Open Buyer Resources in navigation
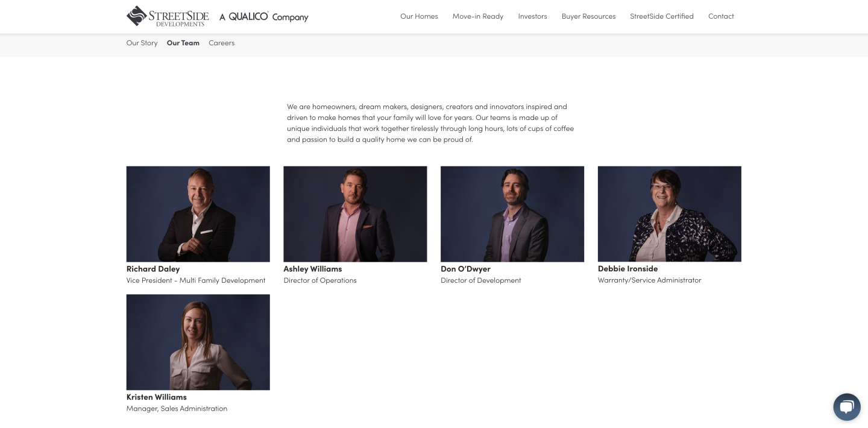Image resolution: width=868 pixels, height=428 pixels. point(589,16)
